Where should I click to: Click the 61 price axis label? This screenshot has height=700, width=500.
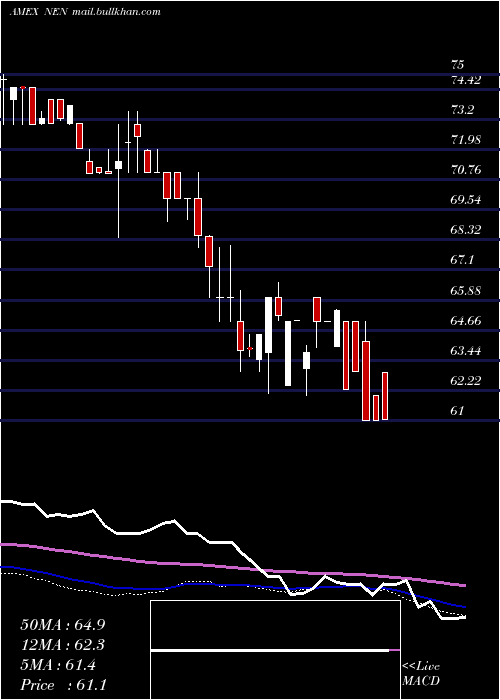[458, 410]
